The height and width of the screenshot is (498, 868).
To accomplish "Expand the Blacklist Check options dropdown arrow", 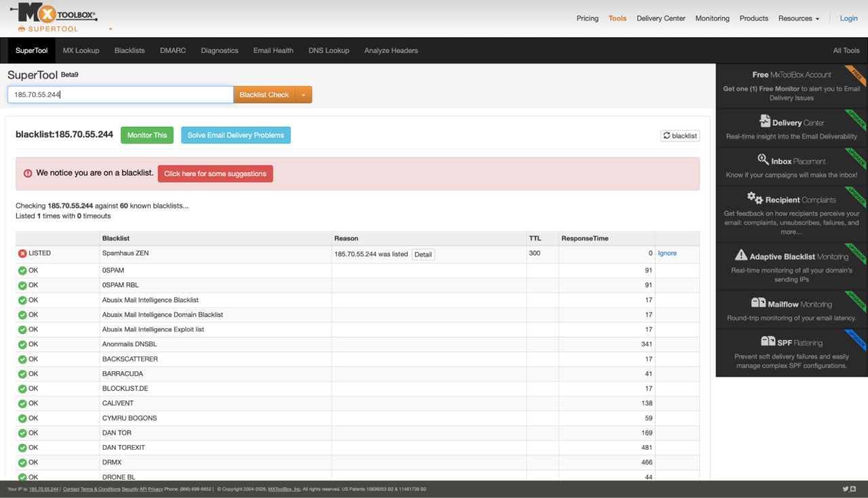I will point(304,95).
